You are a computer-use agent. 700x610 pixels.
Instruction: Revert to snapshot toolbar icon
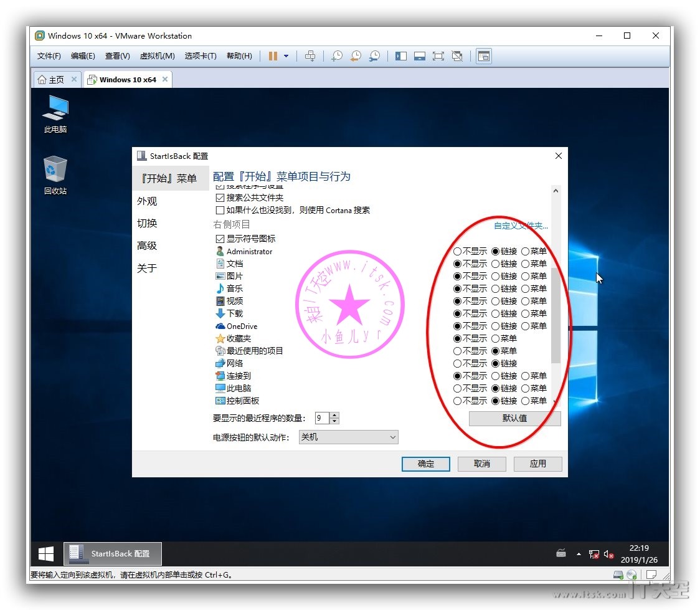click(356, 56)
